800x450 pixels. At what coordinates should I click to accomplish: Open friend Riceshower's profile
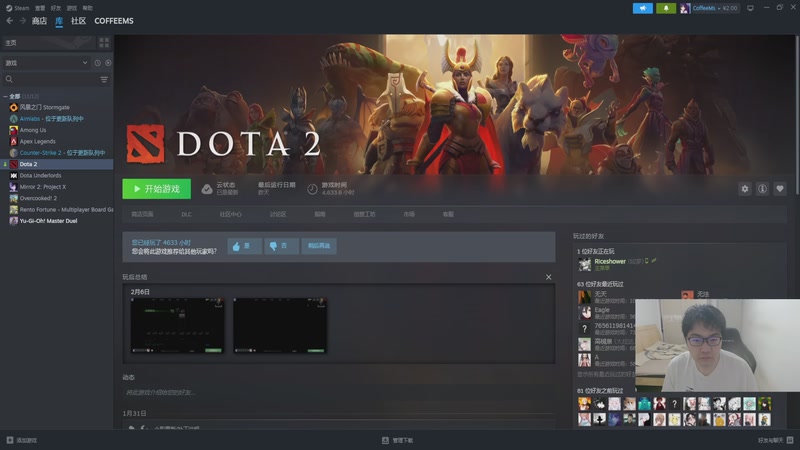click(610, 261)
